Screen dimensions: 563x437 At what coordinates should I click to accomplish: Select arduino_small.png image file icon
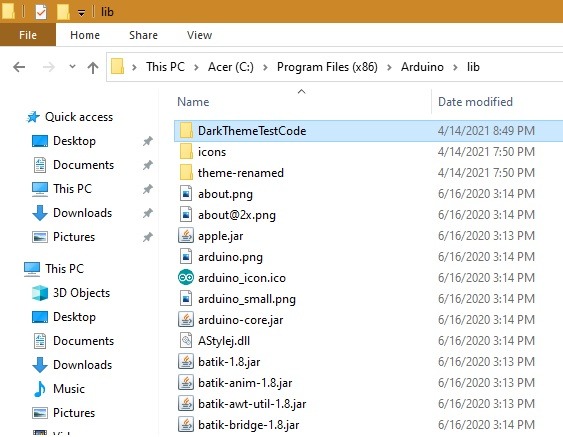click(186, 299)
